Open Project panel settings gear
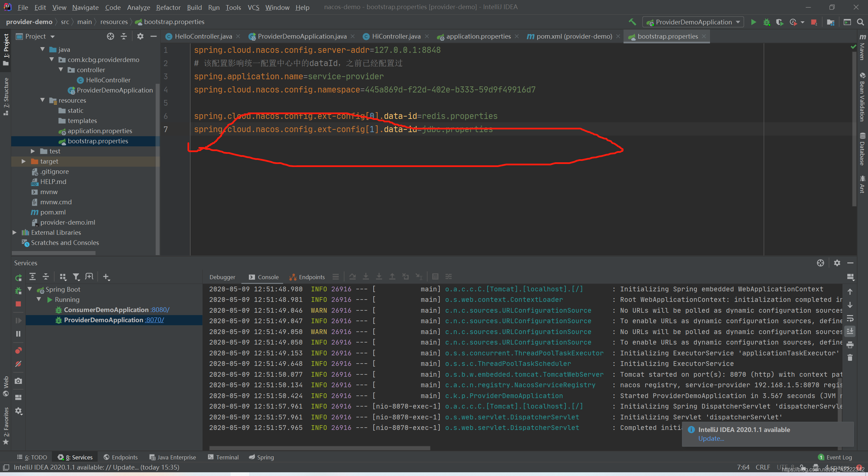The image size is (868, 476). [140, 36]
